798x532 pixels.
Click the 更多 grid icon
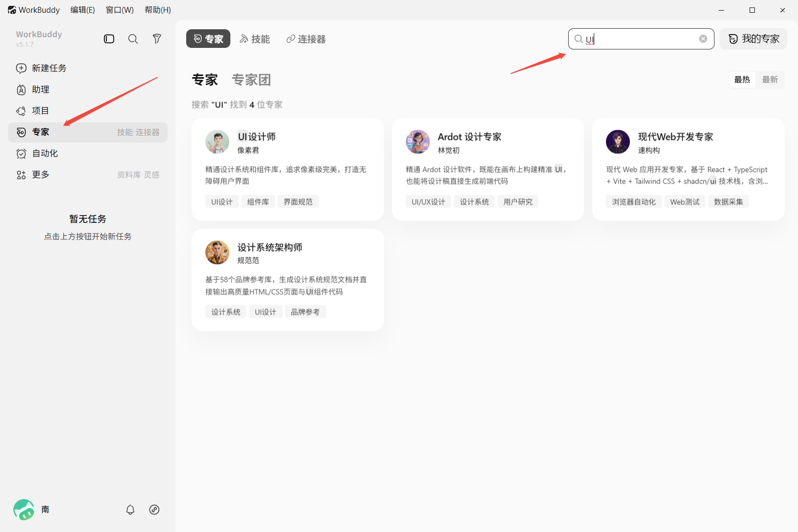[21, 175]
